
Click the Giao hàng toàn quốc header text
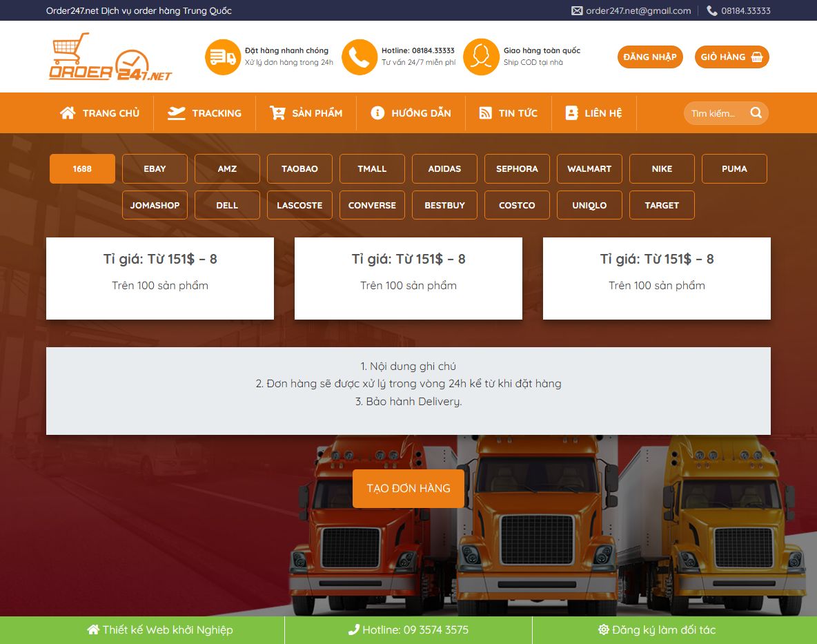coord(542,50)
